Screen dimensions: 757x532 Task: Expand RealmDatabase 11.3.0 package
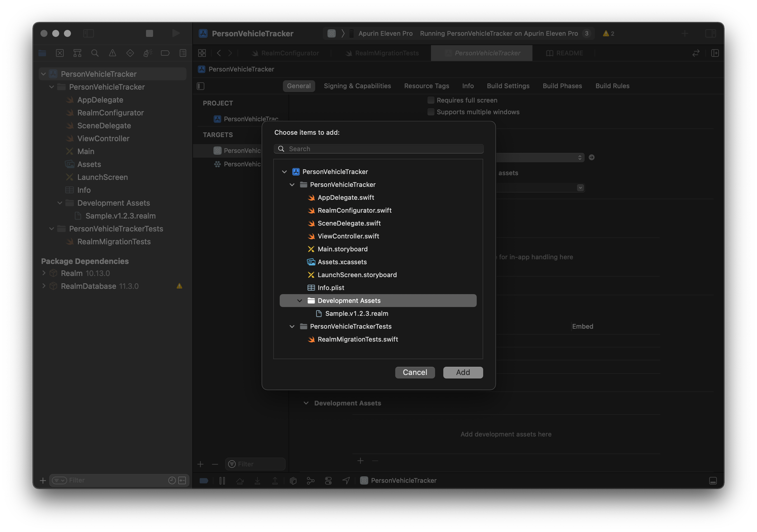[44, 286]
